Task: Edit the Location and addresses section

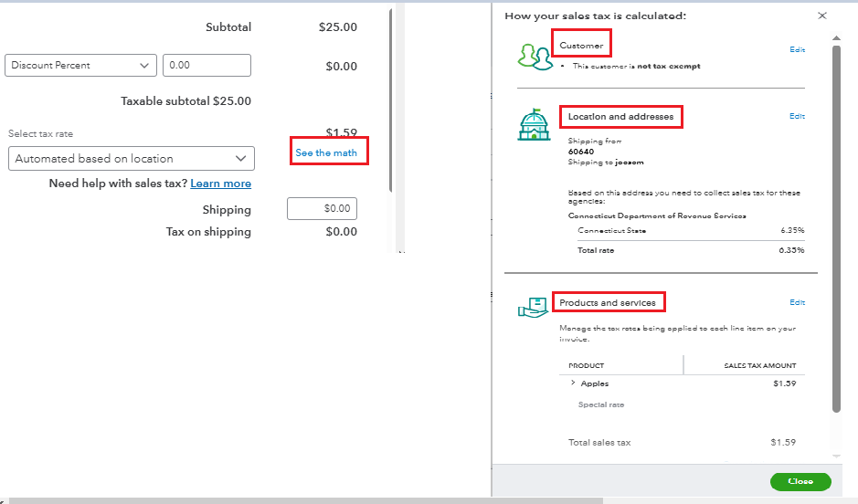Action: 798,116
